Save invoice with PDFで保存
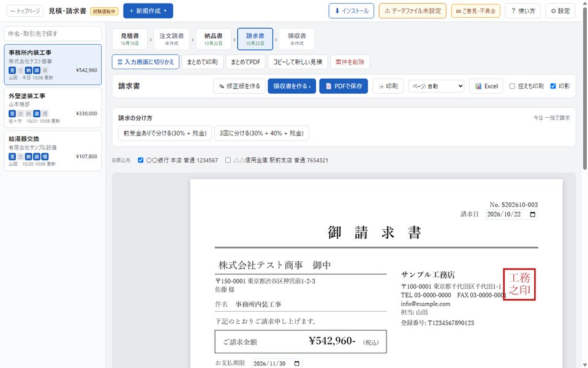 344,86
